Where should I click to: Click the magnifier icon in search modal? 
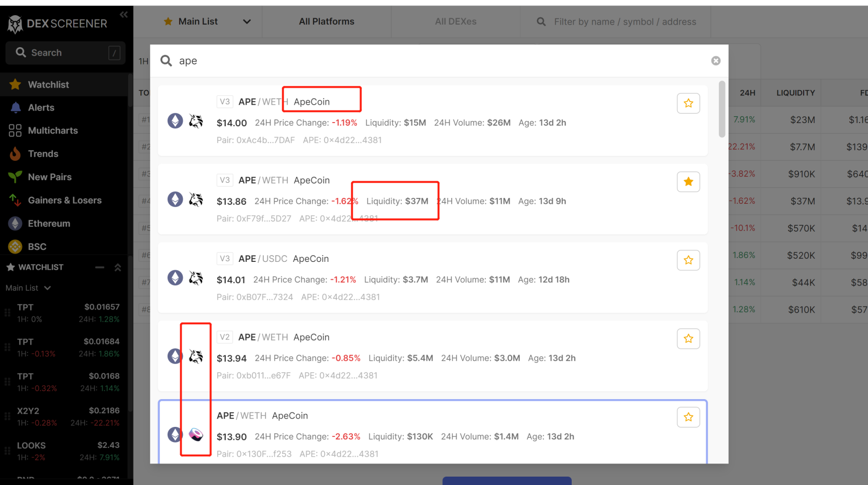coord(166,61)
